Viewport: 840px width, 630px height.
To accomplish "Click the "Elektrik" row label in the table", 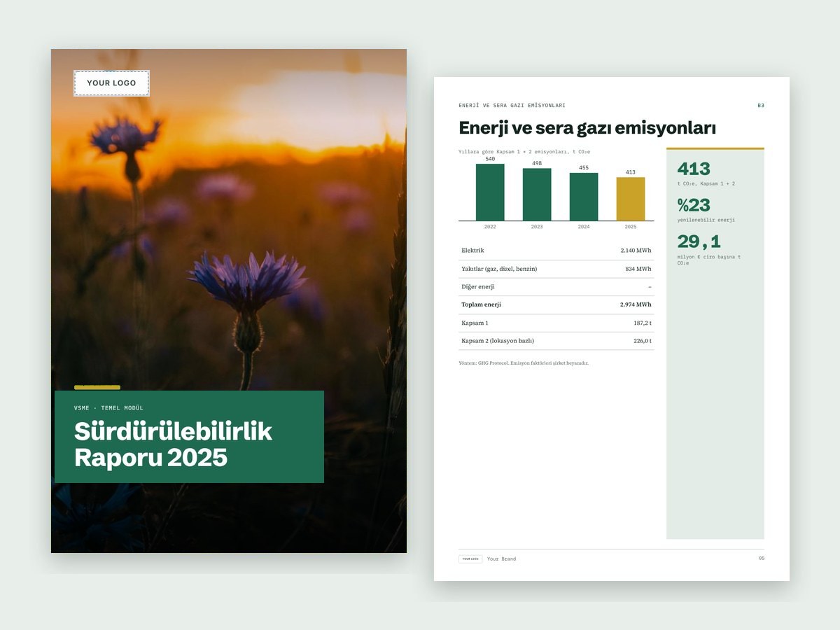I will click(x=472, y=251).
